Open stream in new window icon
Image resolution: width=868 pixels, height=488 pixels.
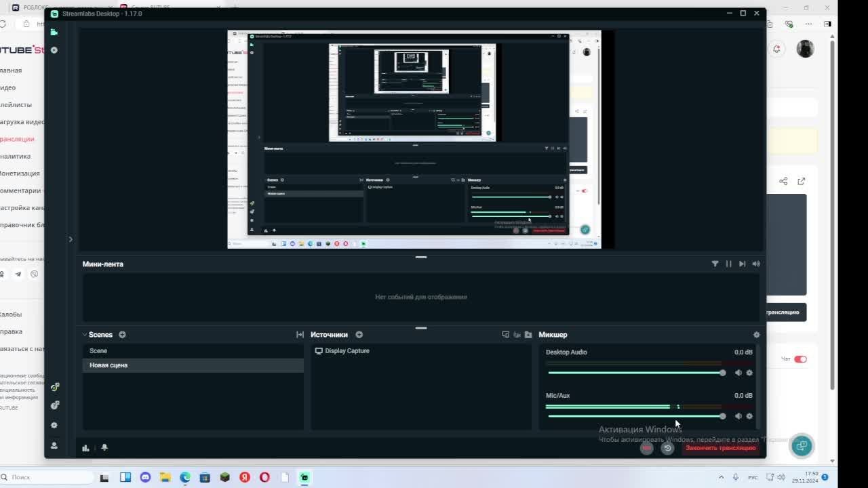(x=802, y=181)
